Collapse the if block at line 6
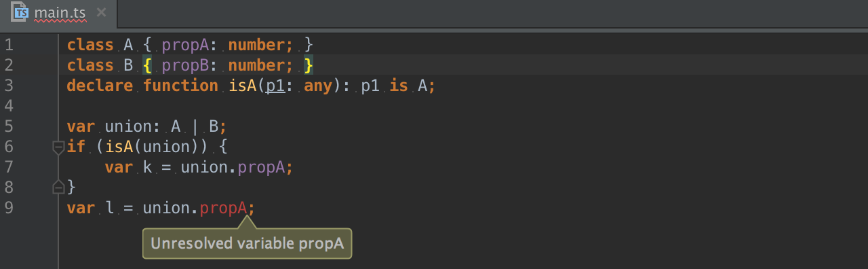868x269 pixels. pos(58,147)
